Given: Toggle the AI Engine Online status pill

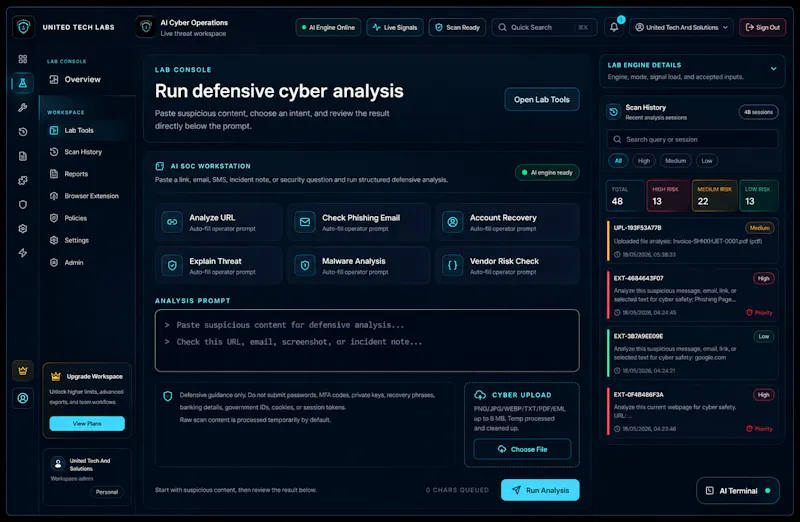Looking at the screenshot, I should [328, 27].
